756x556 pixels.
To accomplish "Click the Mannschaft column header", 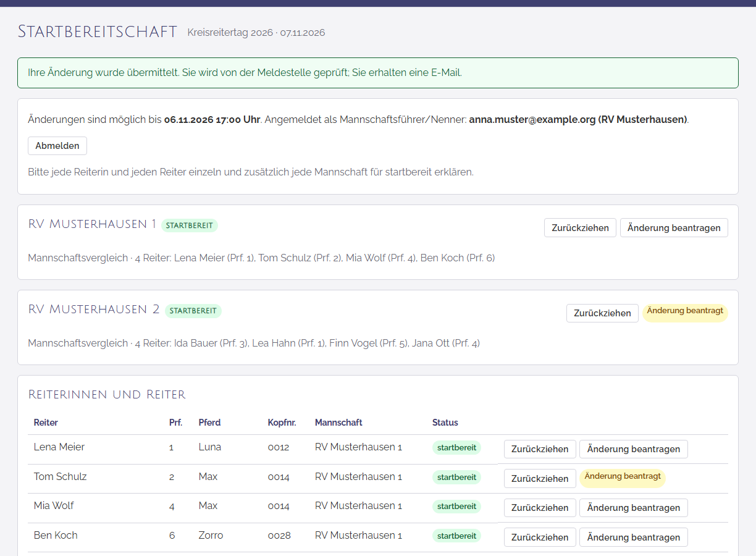I will [338, 423].
